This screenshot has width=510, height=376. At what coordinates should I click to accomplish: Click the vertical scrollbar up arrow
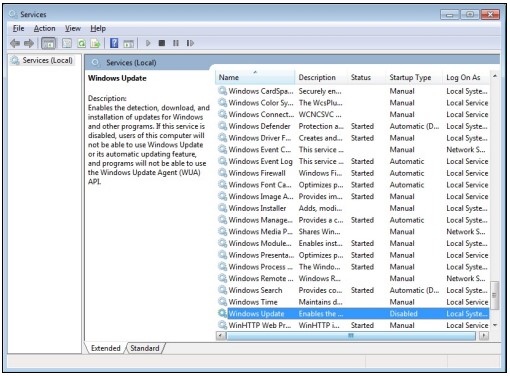pyautogui.click(x=495, y=76)
